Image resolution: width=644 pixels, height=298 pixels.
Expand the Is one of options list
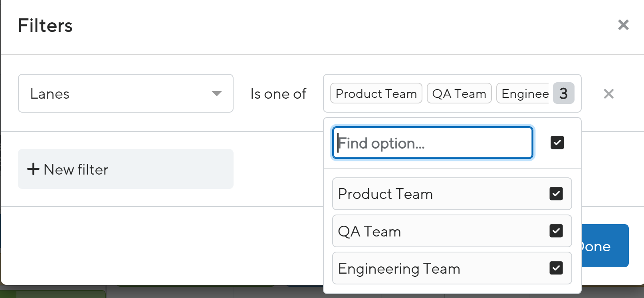[452, 93]
